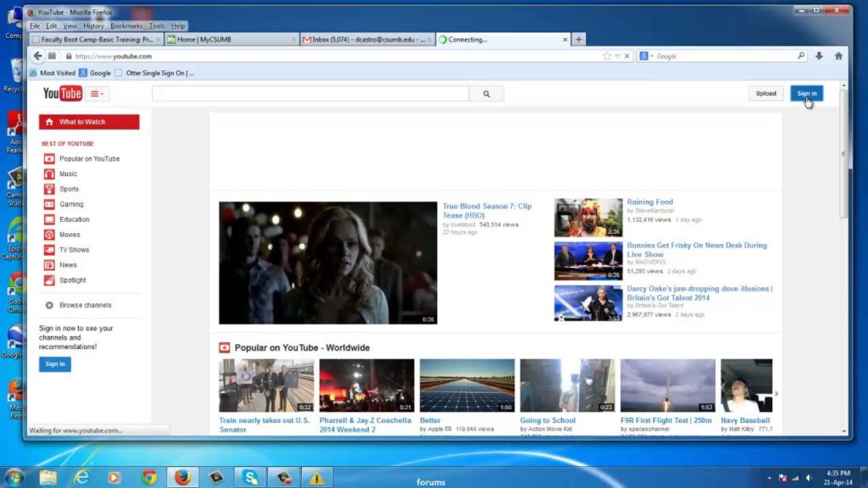Bookmark this page with the star icon
Viewport: 868px width, 488px height.
[x=607, y=56]
